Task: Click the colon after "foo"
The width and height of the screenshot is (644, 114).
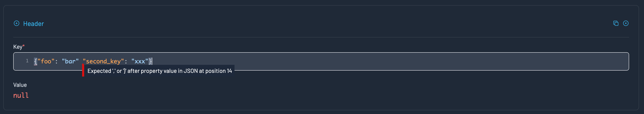Action: tap(56, 61)
